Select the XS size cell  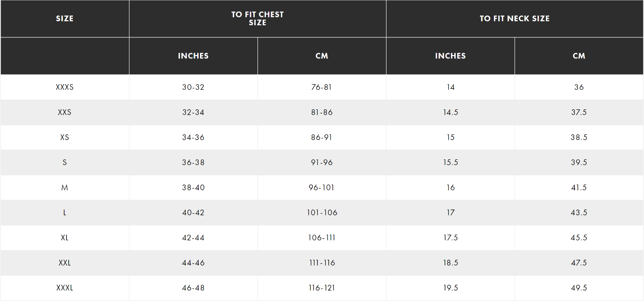tap(64, 137)
